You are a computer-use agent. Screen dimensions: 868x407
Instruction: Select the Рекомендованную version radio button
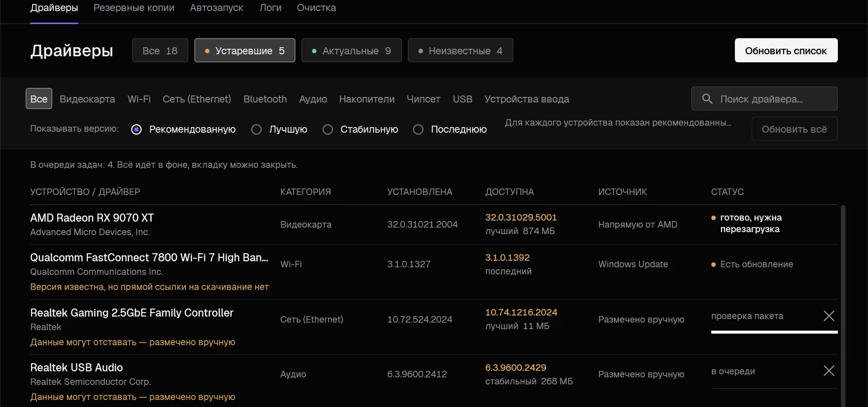136,129
